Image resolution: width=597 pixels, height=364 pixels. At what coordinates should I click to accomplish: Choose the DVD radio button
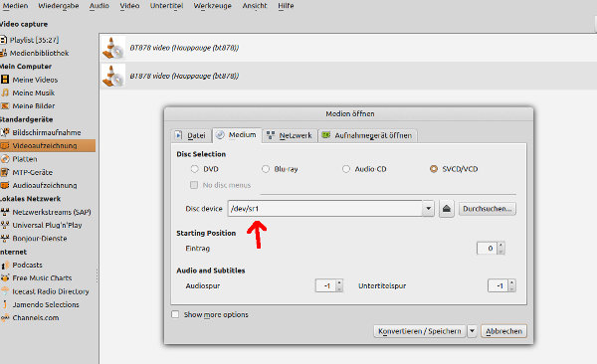pos(195,169)
